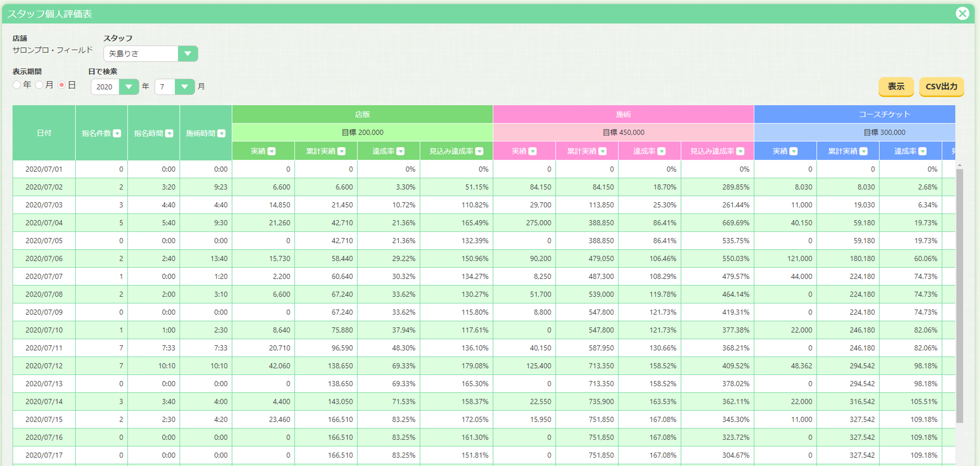Click sort icon on 店販 累計実績
The image size is (980, 466).
342,151
